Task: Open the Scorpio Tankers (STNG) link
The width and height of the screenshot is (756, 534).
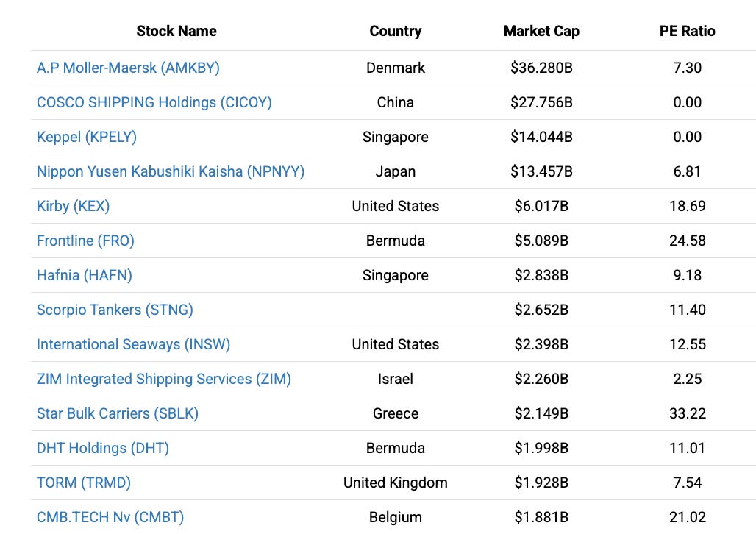Action: [115, 310]
